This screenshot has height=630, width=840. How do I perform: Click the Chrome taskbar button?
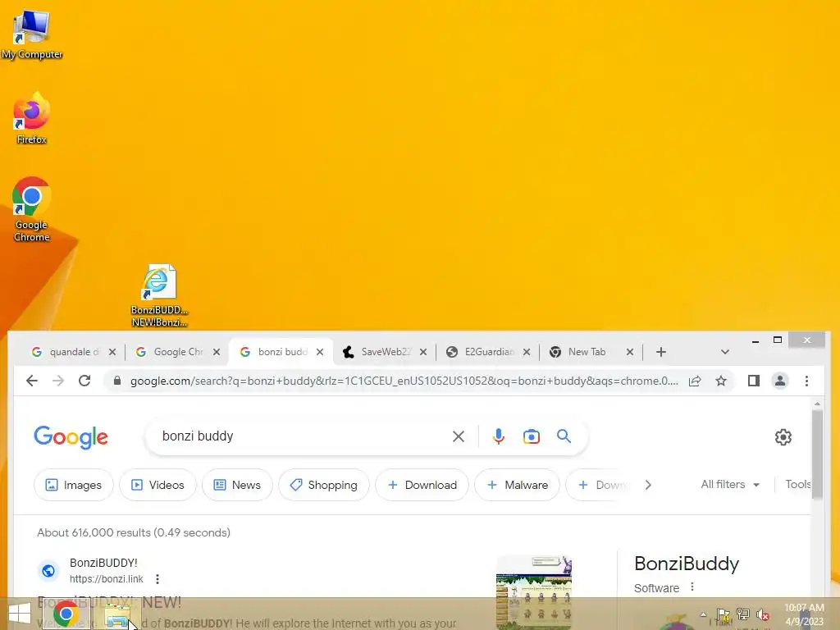tap(66, 614)
